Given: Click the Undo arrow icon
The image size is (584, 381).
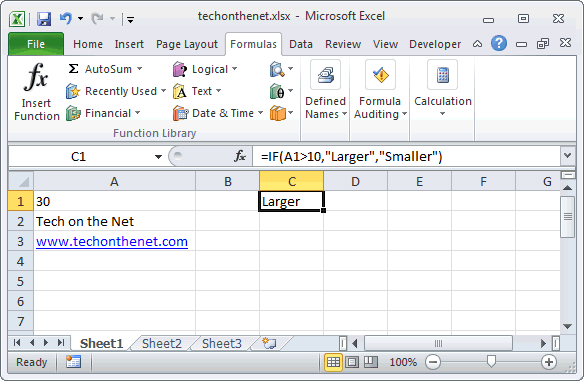Looking at the screenshot, I should click(x=66, y=18).
